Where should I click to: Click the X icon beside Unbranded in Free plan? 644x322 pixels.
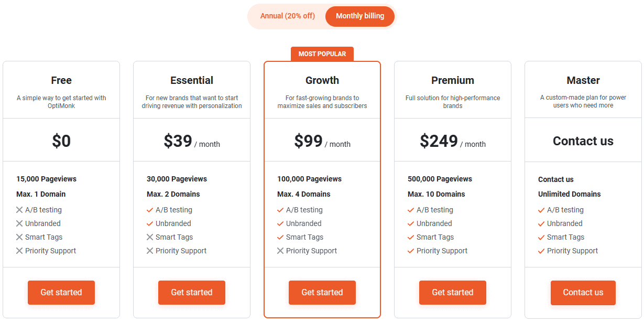pyautogui.click(x=19, y=223)
